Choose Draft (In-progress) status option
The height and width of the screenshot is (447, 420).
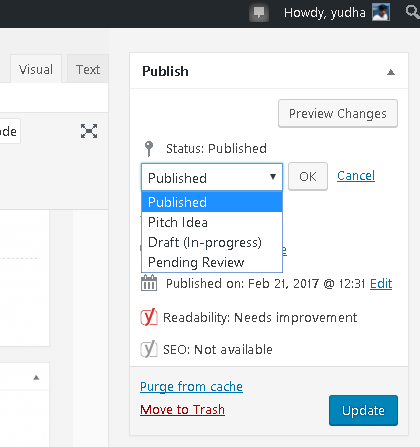tap(212, 242)
